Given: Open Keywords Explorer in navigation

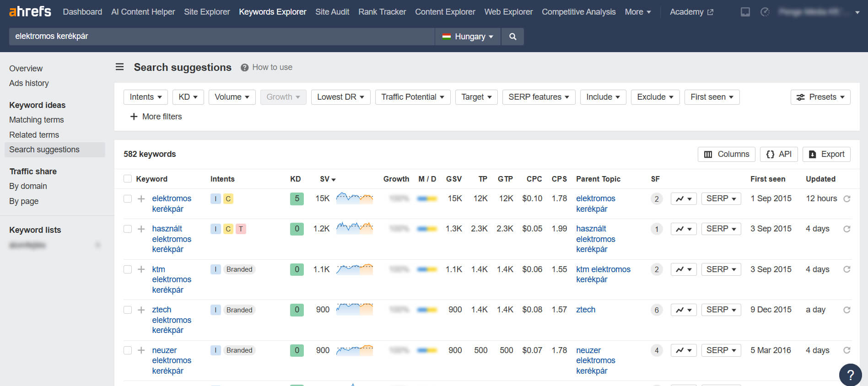Looking at the screenshot, I should (273, 12).
